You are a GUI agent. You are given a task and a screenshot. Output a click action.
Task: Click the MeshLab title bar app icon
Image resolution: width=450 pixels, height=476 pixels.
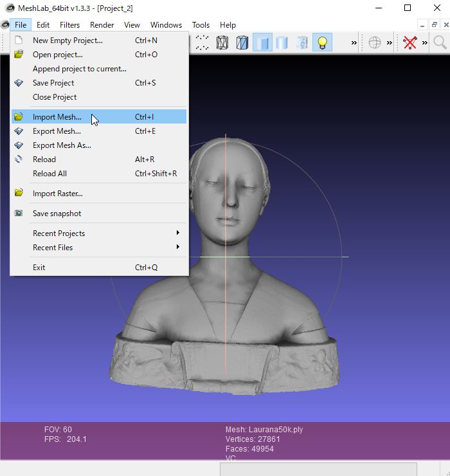pos(10,8)
